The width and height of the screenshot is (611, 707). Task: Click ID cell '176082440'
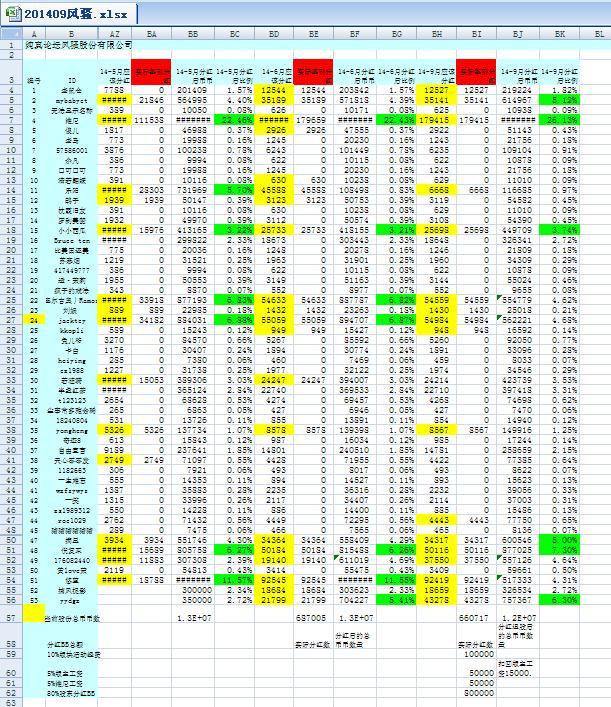point(71,560)
